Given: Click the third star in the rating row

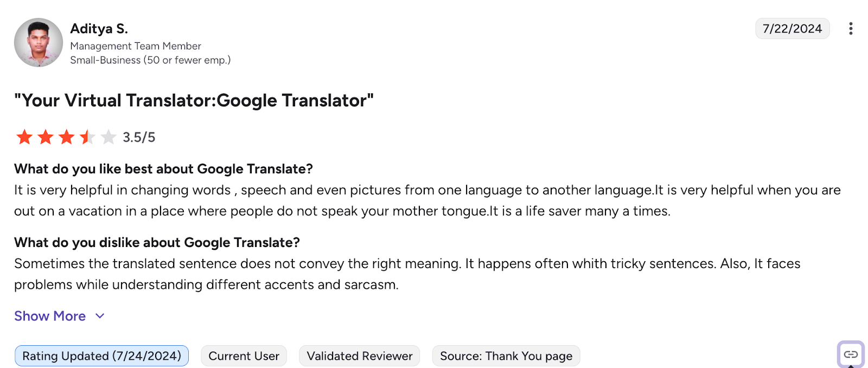Looking at the screenshot, I should pyautogui.click(x=65, y=137).
